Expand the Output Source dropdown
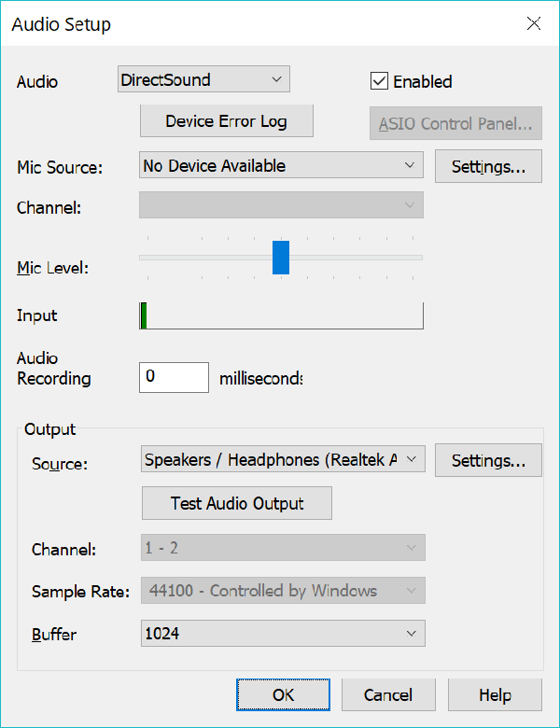560x728 pixels. (x=284, y=459)
